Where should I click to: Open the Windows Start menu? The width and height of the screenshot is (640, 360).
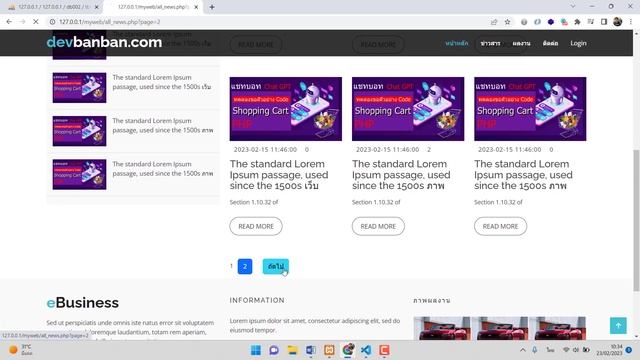click(x=256, y=350)
